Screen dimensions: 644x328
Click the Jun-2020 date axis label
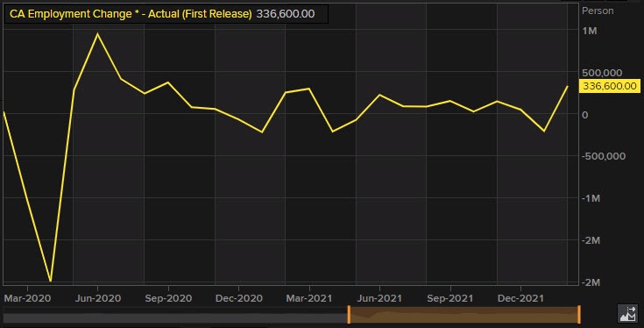click(x=98, y=298)
